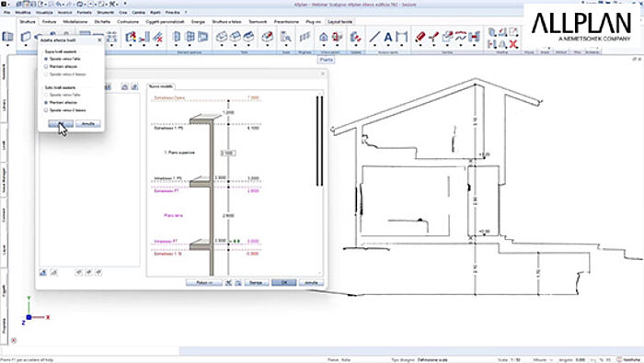Open the Modifica menu
The height and width of the screenshot is (363, 644).
pyautogui.click(x=23, y=13)
